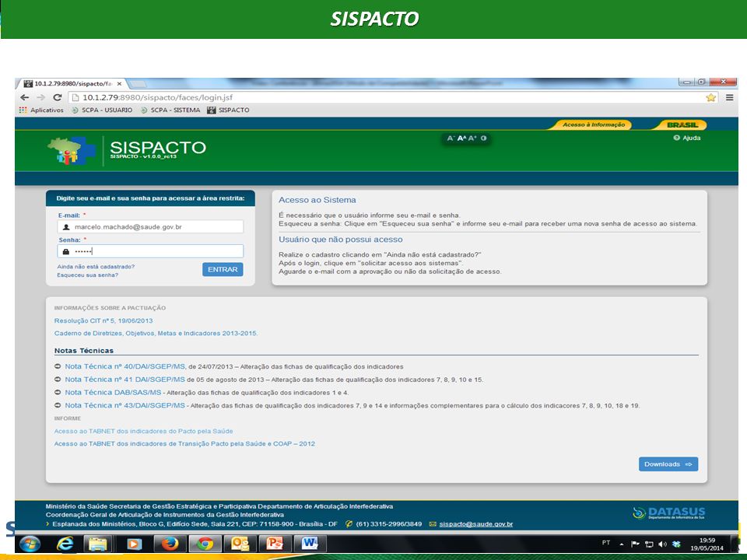Open Resolução CIT nº 5 link
The height and width of the screenshot is (560, 747).
[x=103, y=321]
